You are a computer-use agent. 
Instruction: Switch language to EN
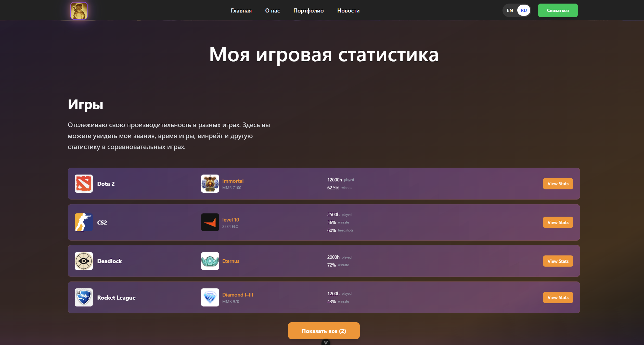coord(510,10)
